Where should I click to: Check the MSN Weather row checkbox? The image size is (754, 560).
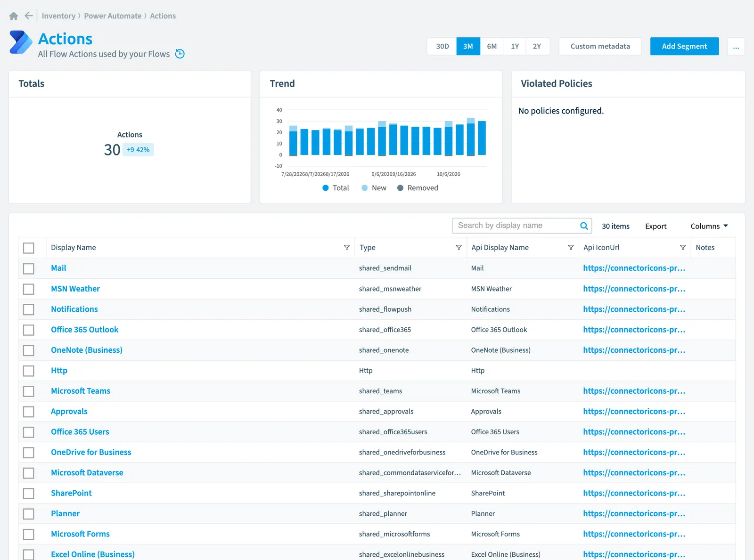(29, 289)
